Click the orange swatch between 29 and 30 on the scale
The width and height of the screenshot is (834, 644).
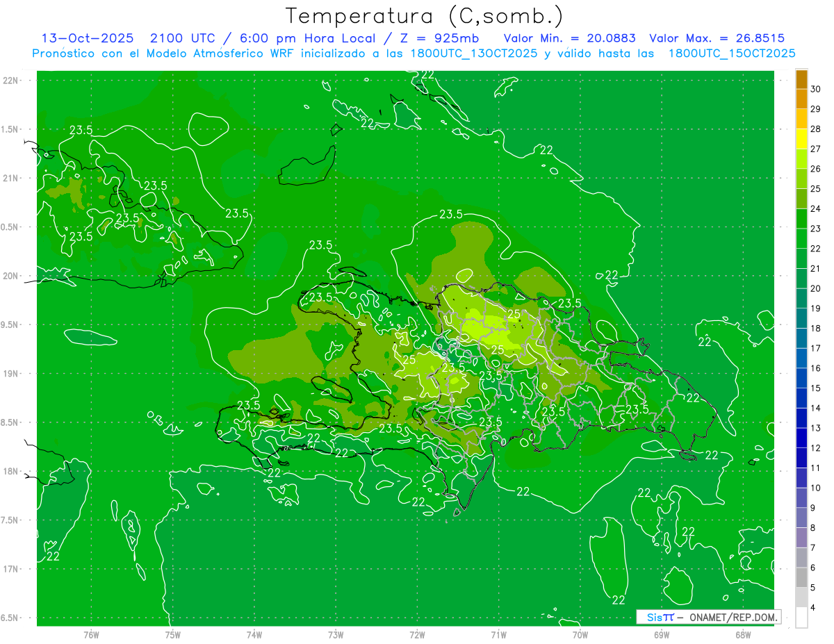(x=801, y=99)
